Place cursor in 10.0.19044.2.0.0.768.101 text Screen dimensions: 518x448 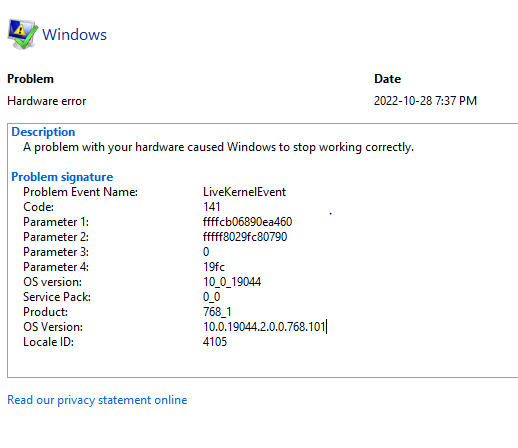[264, 327]
